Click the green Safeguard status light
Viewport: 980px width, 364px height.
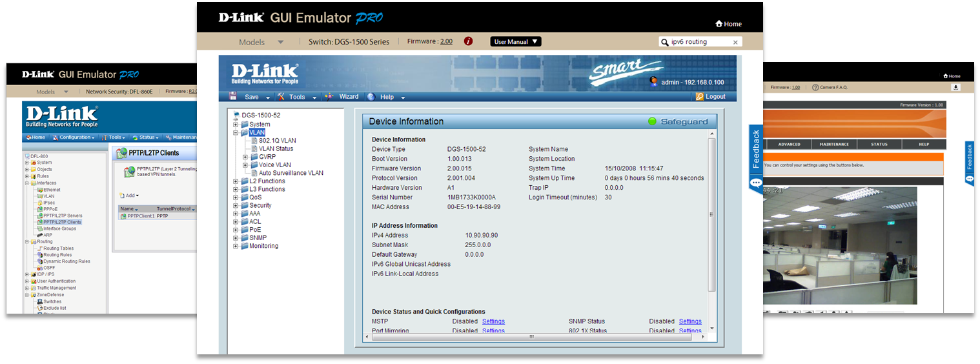[652, 121]
